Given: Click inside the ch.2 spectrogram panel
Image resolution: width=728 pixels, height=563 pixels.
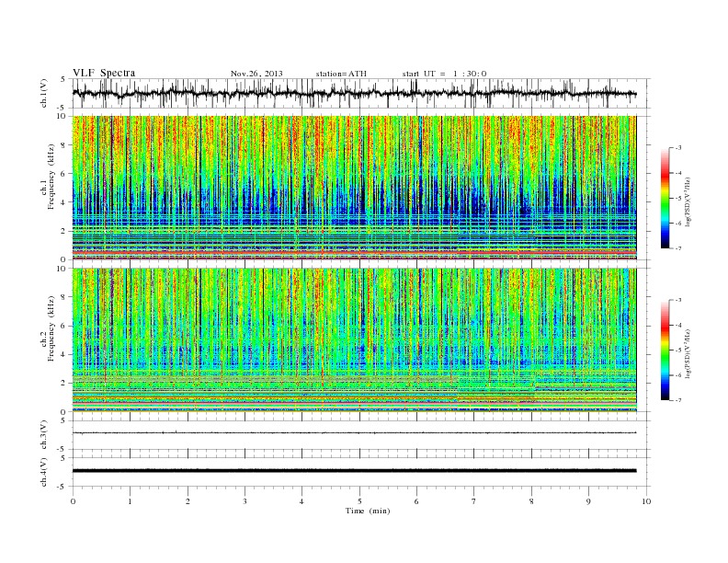Looking at the screenshot, I should pos(354,340).
